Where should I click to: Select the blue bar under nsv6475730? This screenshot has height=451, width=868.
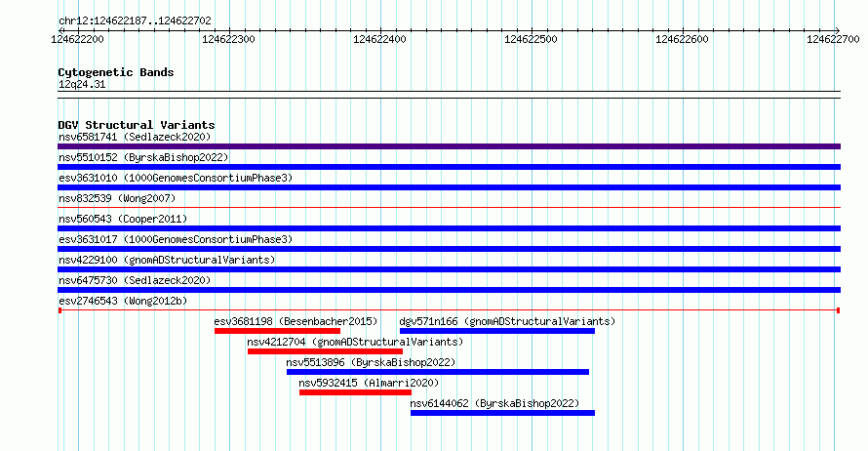449,290
